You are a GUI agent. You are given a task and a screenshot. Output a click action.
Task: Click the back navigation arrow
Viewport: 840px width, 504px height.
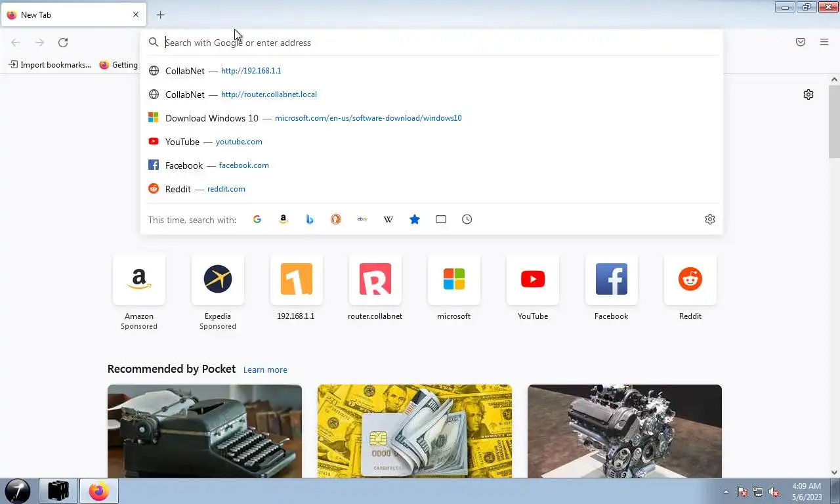point(16,43)
